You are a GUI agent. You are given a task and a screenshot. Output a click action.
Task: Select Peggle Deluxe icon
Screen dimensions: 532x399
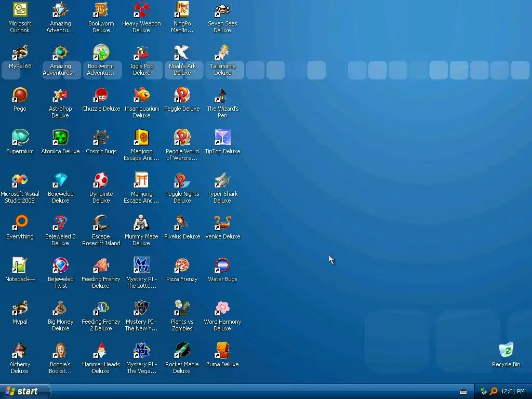coord(182,95)
